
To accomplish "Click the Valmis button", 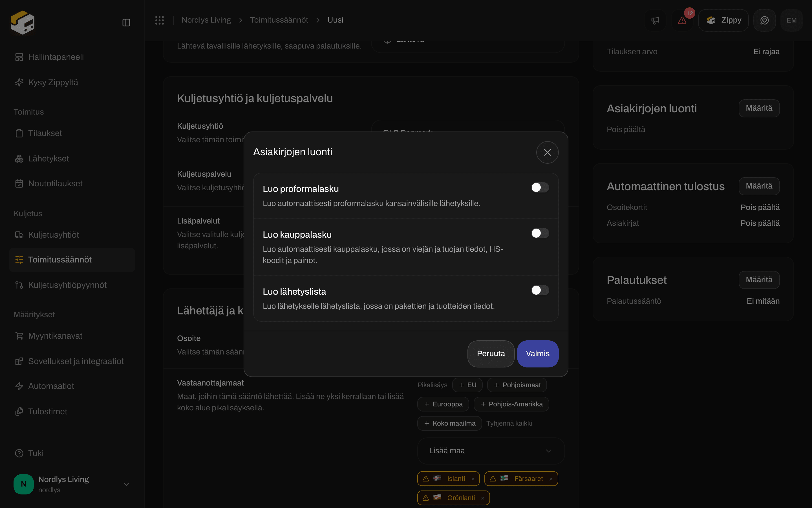I will pyautogui.click(x=538, y=354).
